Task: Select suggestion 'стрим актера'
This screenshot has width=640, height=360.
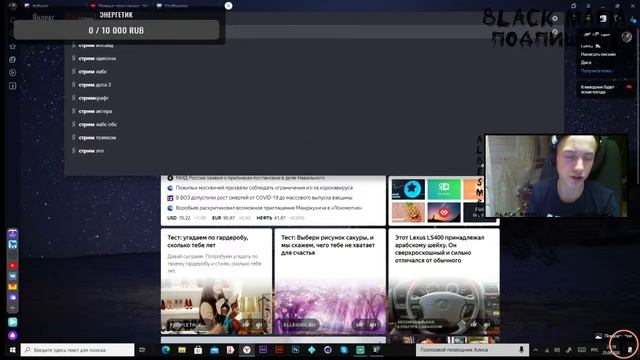Action: (x=95, y=111)
